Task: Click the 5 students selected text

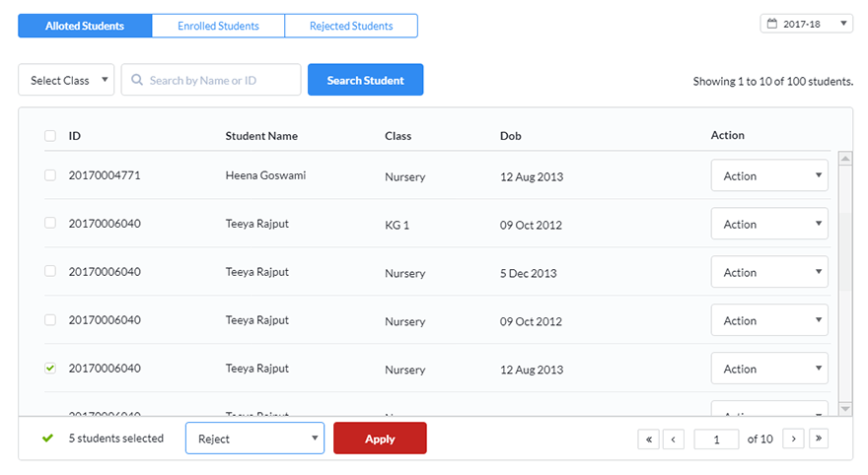Action: 116,438
